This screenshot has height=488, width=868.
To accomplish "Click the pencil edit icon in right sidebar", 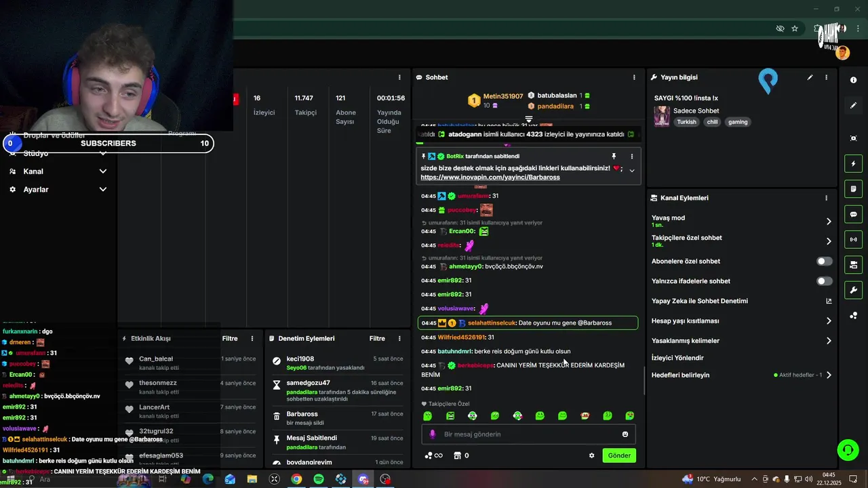I will click(853, 106).
